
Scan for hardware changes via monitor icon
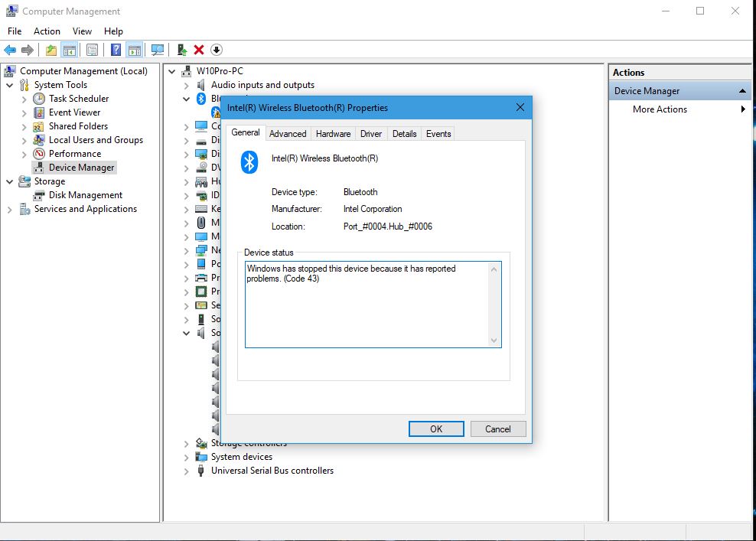coord(158,50)
